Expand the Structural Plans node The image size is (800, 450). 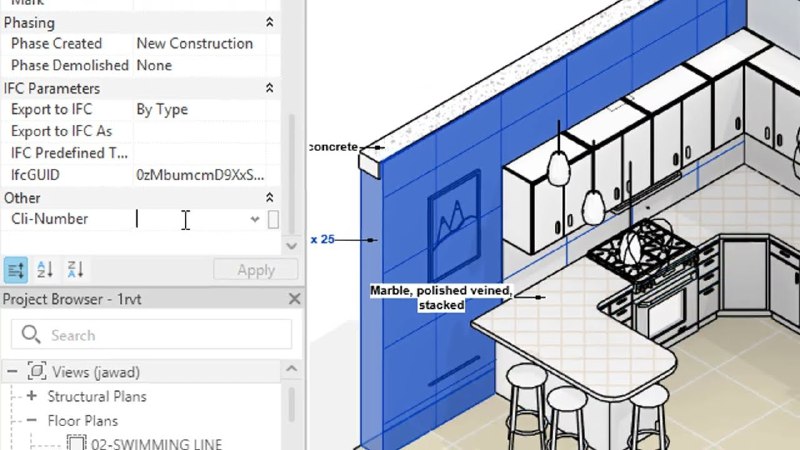click(32, 396)
